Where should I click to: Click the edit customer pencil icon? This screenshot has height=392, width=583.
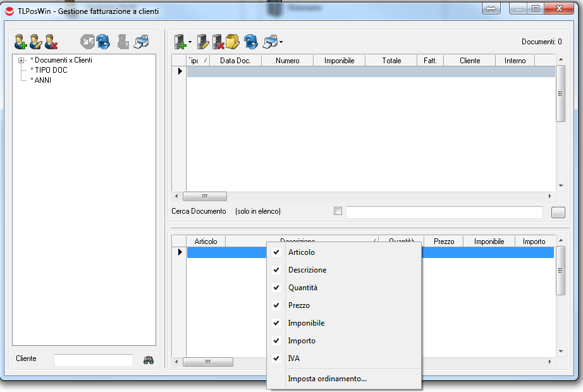point(36,42)
